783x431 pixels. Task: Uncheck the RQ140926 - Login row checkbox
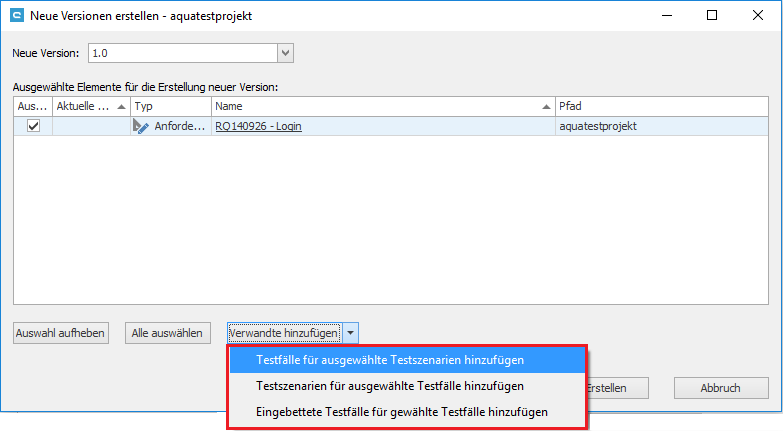(33, 126)
